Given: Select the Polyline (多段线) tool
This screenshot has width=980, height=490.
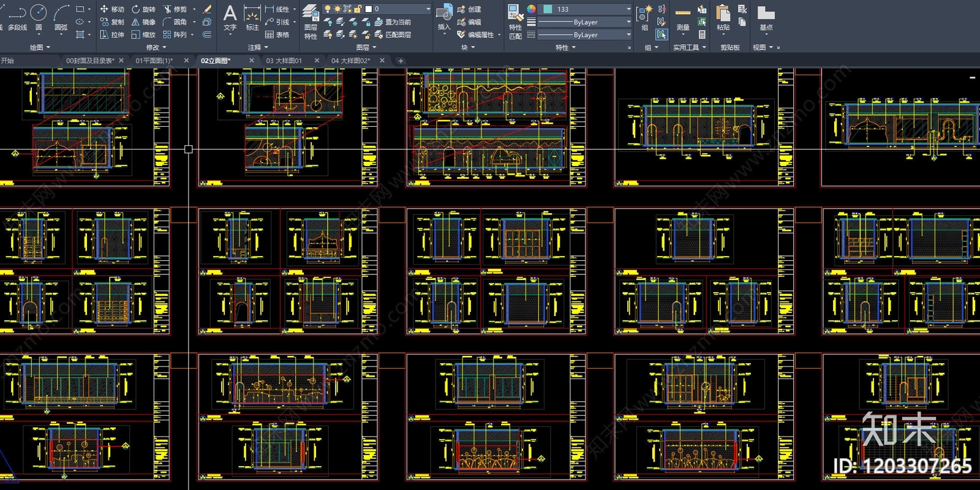Looking at the screenshot, I should (x=17, y=18).
